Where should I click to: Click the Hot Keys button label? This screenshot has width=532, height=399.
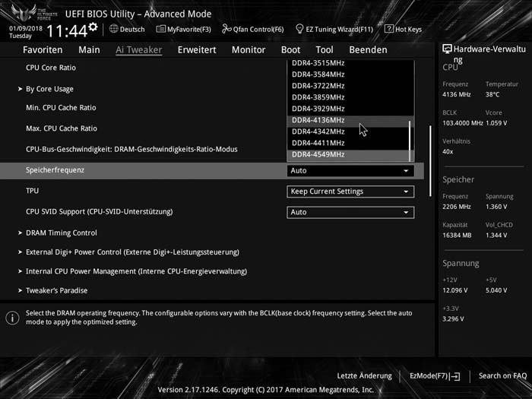[409, 29]
